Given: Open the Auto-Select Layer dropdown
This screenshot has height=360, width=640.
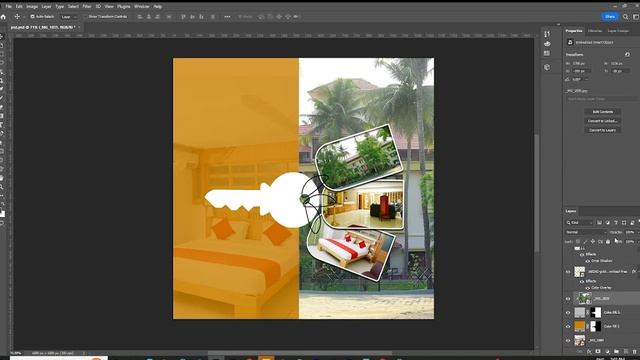Looking at the screenshot, I should coord(69,17).
